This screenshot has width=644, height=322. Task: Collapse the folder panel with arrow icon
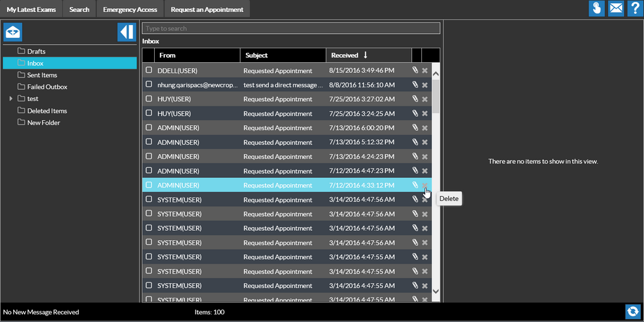pos(126,32)
